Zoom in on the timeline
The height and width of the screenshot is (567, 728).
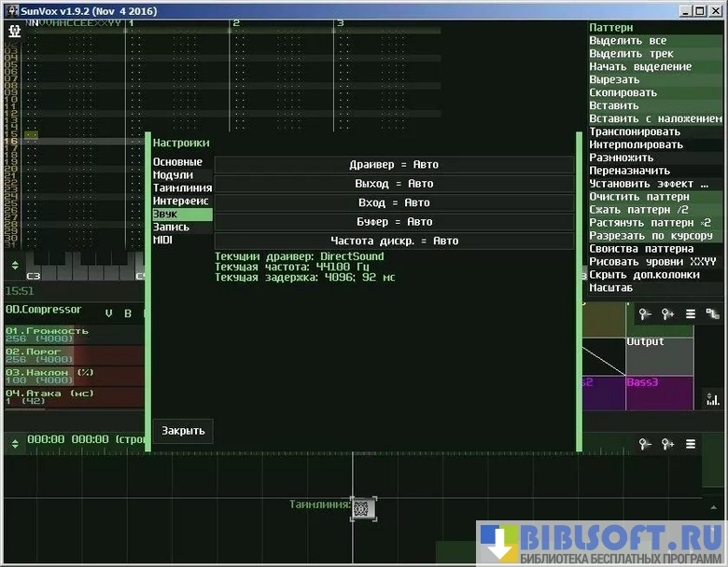click(x=667, y=444)
